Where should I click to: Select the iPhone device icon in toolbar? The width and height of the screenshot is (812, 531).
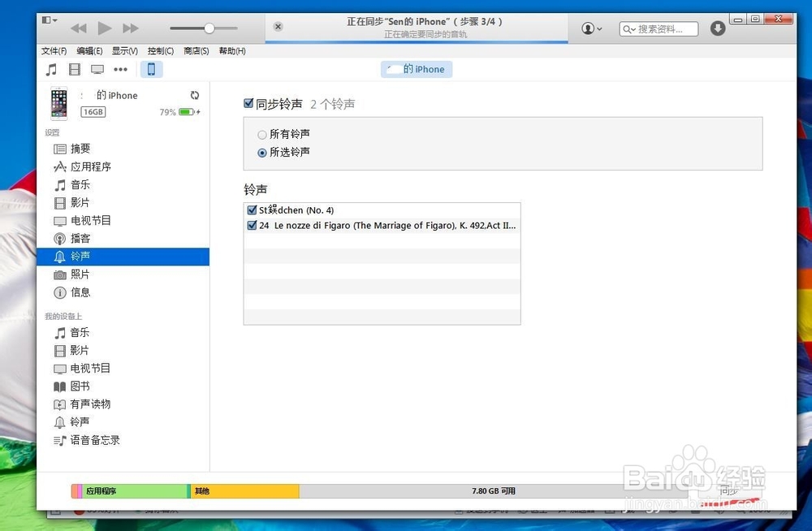151,69
